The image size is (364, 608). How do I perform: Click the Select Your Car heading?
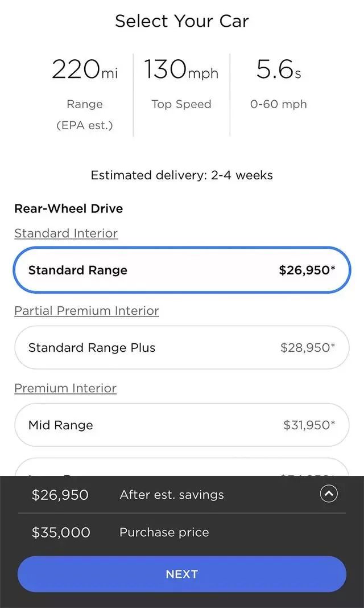tap(181, 22)
